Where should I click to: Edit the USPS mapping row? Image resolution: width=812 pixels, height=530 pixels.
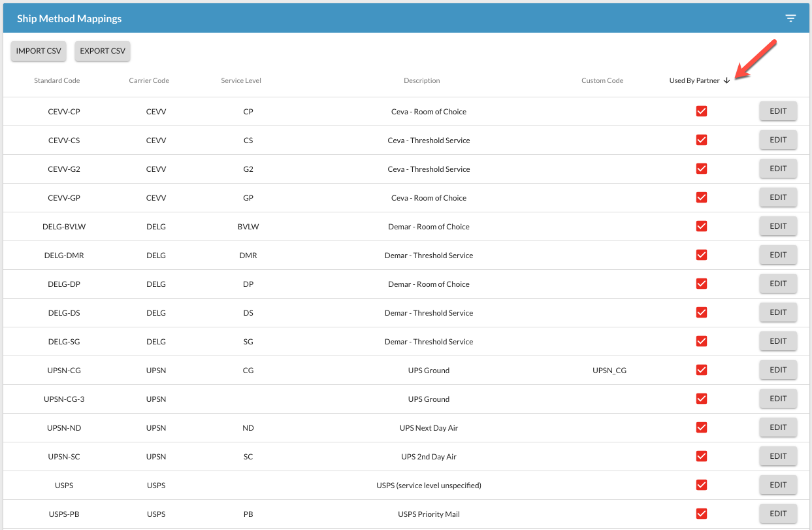(778, 485)
